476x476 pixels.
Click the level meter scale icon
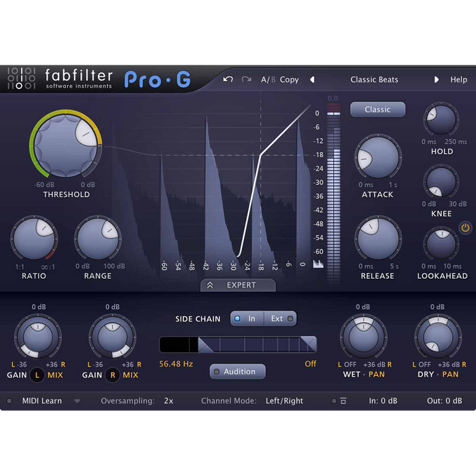318,264
